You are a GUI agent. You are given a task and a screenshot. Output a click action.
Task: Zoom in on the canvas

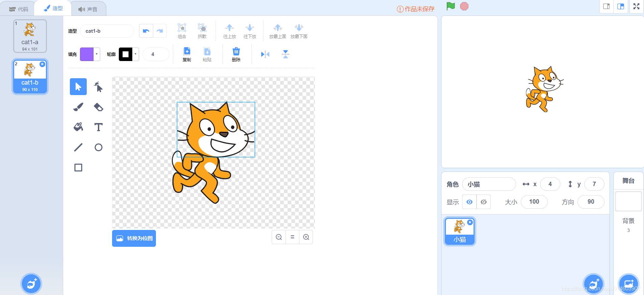point(306,237)
